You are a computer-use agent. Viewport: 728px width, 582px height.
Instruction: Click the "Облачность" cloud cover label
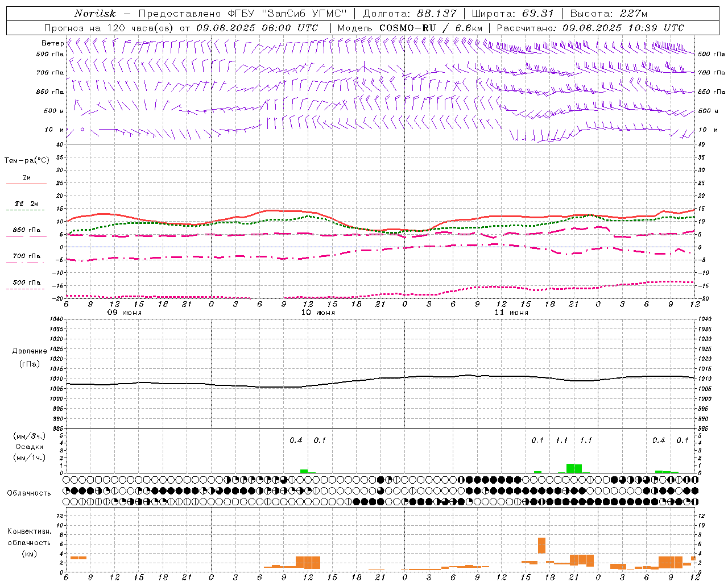pyautogui.click(x=29, y=493)
